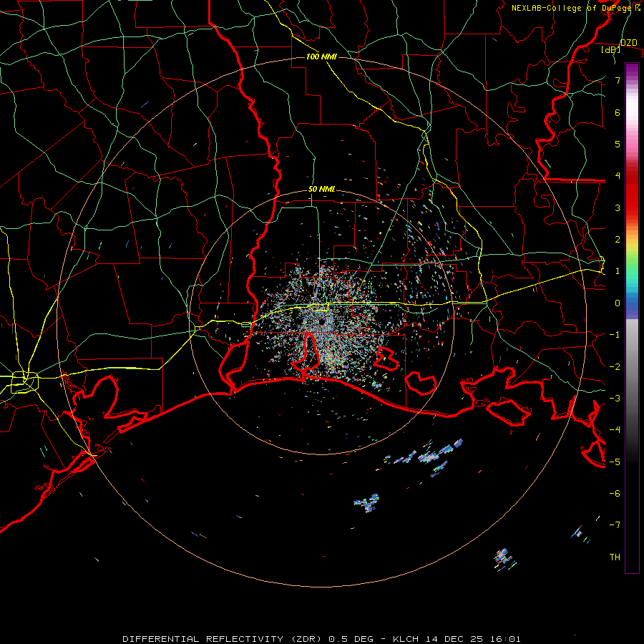Select the scale value -2
644x644 pixels.
(615, 367)
